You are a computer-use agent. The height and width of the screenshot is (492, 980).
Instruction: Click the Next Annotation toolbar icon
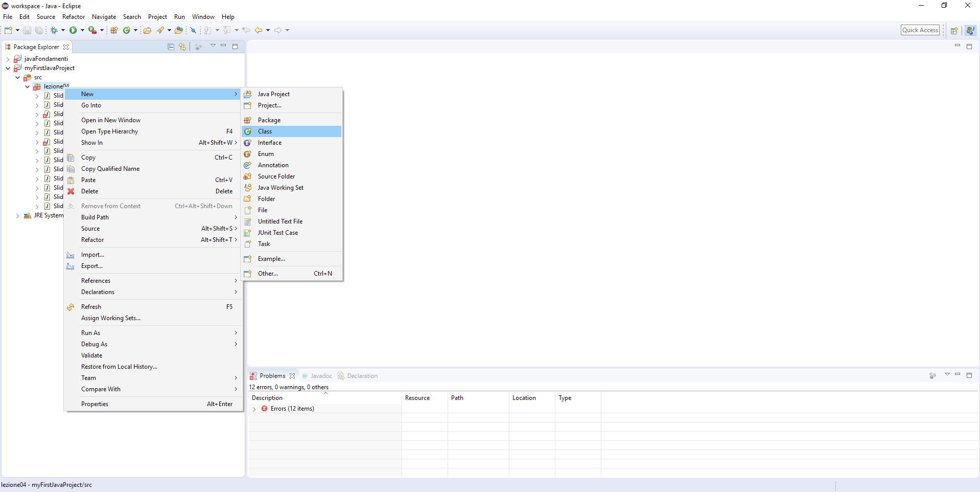tap(208, 30)
